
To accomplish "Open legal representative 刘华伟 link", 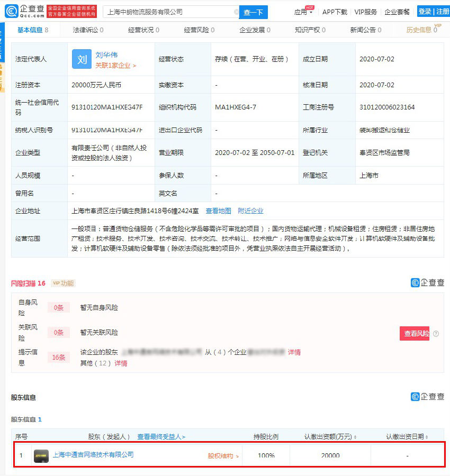I will 106,54.
